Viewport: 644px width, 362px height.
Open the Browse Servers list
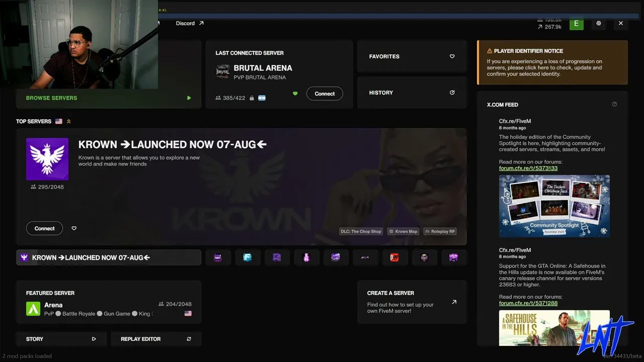pos(109,98)
